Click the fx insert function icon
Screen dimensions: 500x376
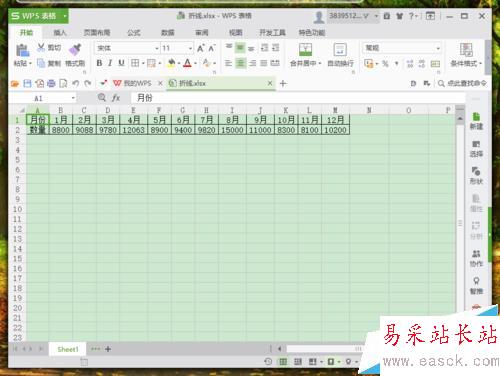(x=116, y=98)
